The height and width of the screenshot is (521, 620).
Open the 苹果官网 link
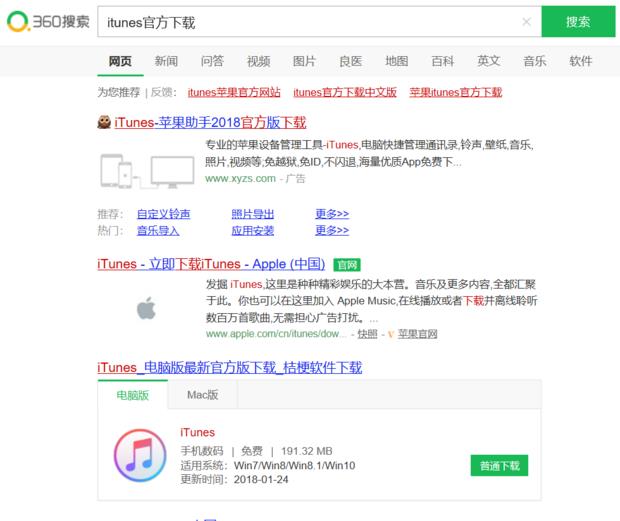(418, 334)
